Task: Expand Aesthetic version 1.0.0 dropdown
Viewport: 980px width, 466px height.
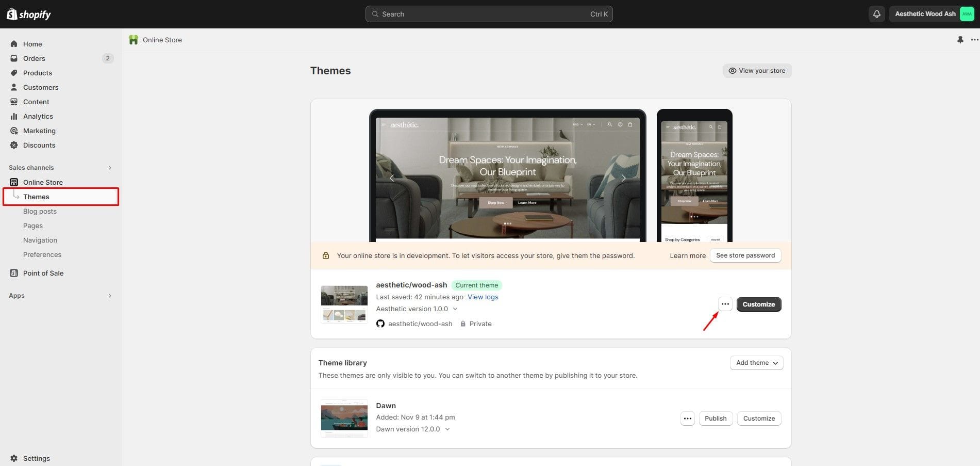Action: pyautogui.click(x=455, y=309)
